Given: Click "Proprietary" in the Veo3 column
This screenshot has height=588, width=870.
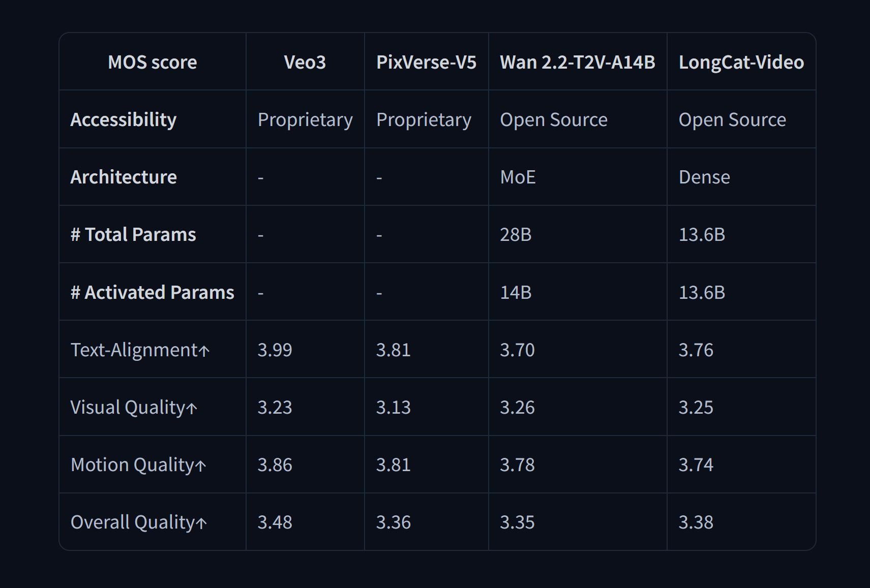Looking at the screenshot, I should pyautogui.click(x=305, y=119).
